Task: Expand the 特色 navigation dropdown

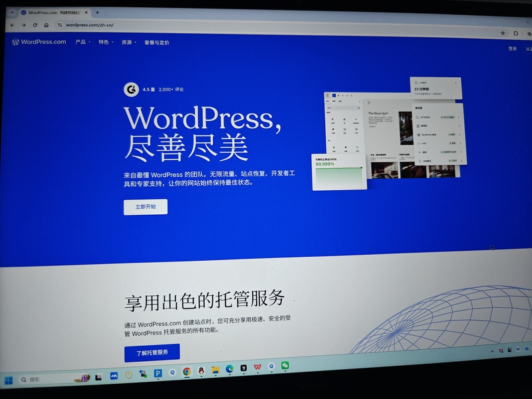Action: (105, 42)
